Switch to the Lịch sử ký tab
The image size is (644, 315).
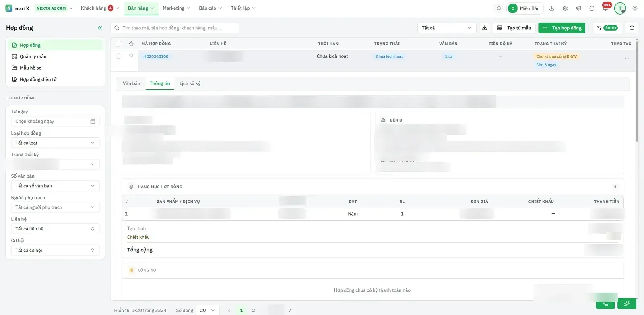[190, 83]
